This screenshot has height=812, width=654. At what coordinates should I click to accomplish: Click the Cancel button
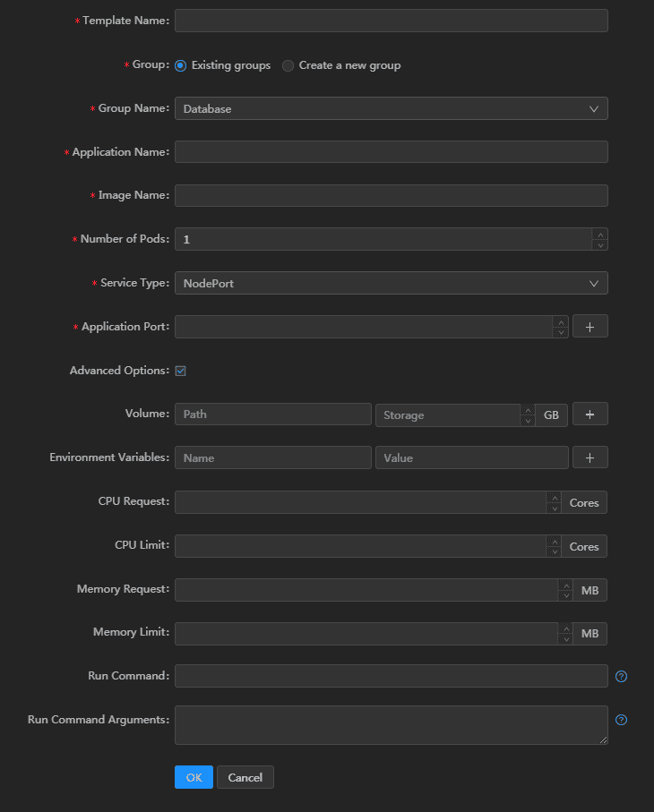(x=245, y=777)
